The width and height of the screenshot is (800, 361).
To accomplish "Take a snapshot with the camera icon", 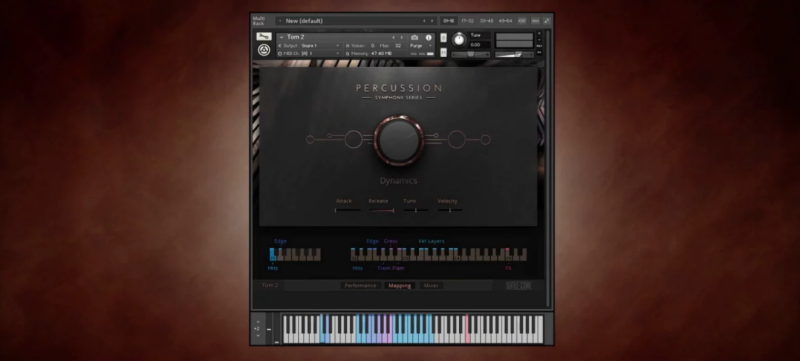I will tap(414, 37).
